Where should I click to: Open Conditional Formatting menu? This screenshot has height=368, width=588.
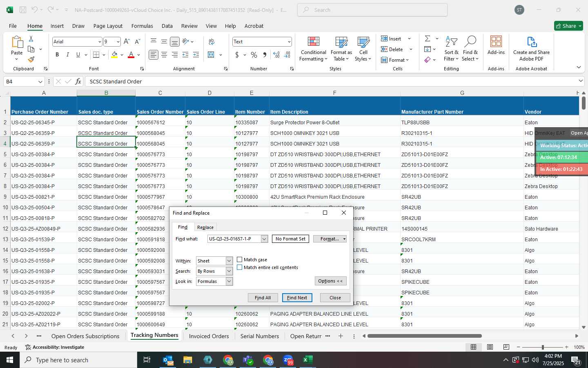point(313,49)
